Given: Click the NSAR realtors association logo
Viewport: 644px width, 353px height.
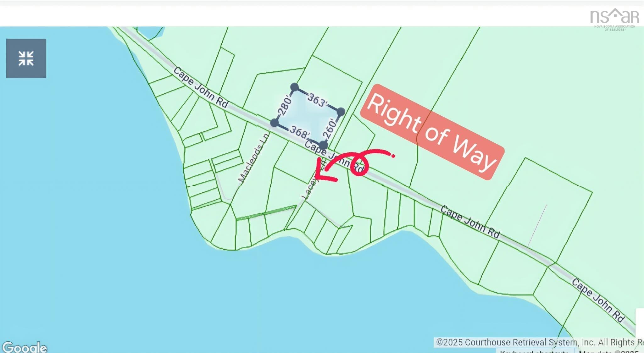Looking at the screenshot, I should [x=614, y=19].
